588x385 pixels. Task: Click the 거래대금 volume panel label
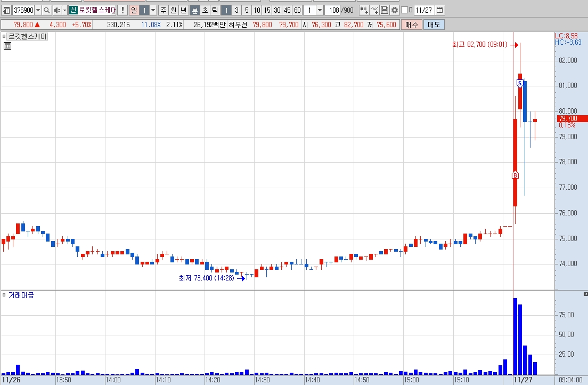click(21, 295)
